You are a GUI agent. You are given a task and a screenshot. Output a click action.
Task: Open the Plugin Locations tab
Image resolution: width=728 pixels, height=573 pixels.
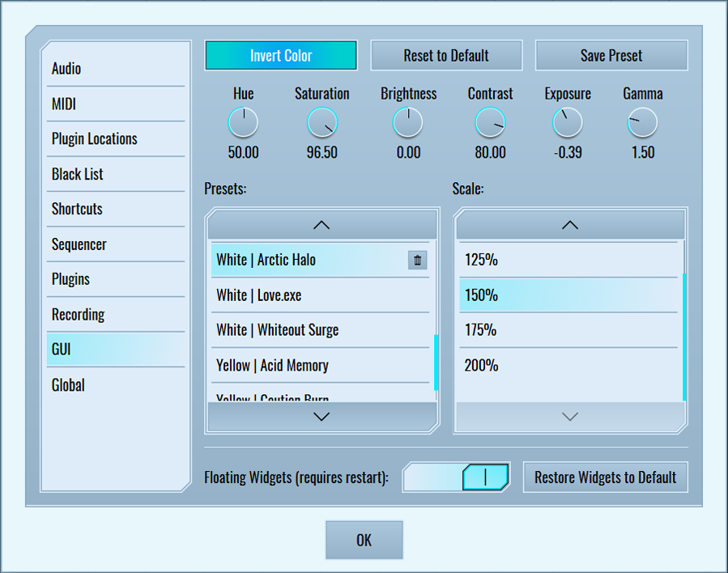[116, 138]
